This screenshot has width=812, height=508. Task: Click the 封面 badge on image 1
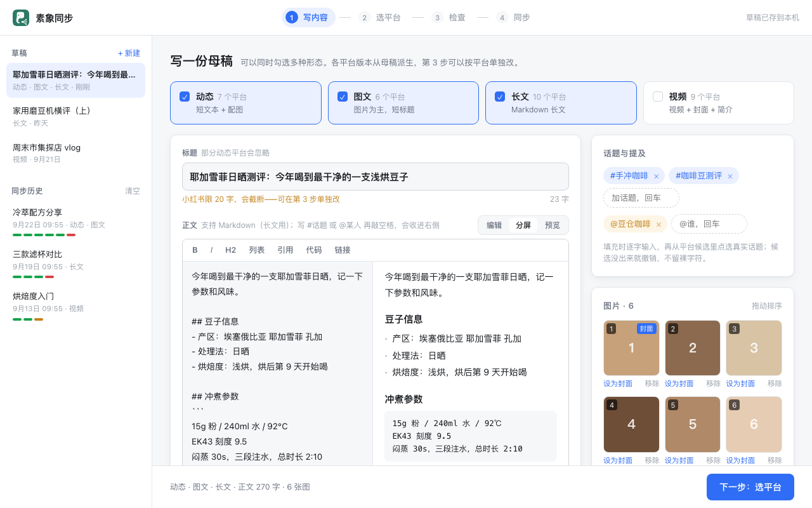tap(646, 329)
